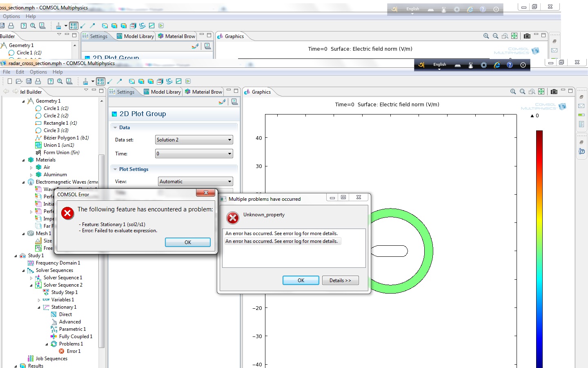Collapse the Data section header
Image resolution: width=588 pixels, height=368 pixels.
click(174, 128)
